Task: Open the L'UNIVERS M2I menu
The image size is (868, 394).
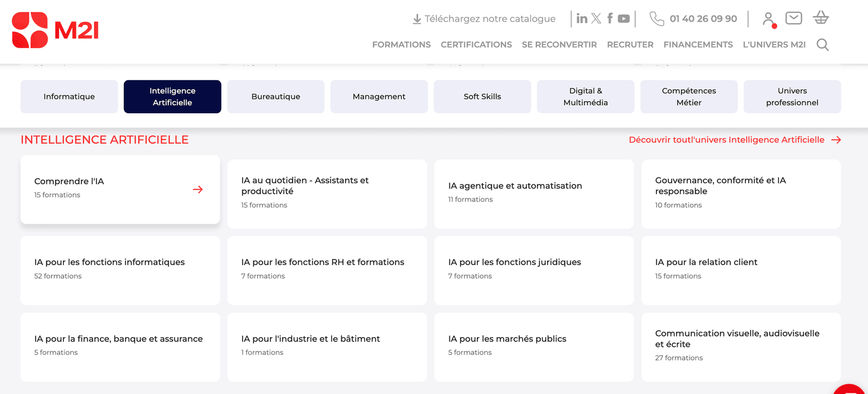Action: tap(774, 44)
